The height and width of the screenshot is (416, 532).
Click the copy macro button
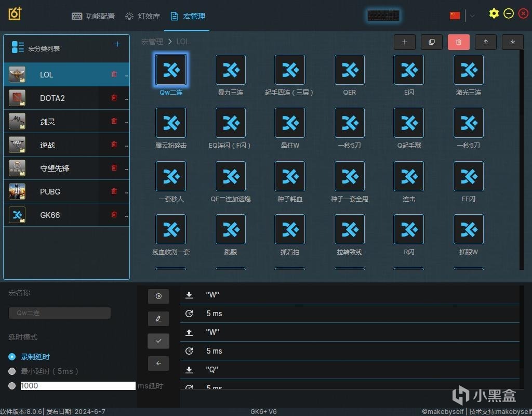[432, 42]
